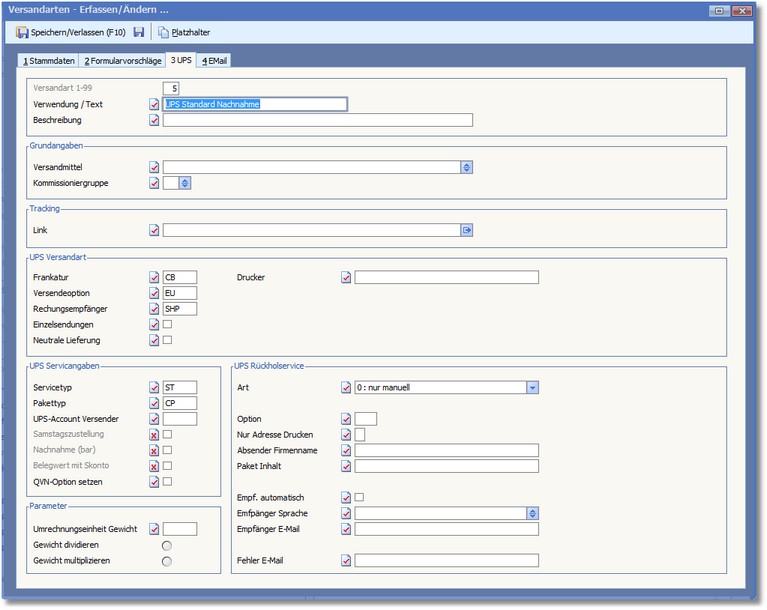Image resolution: width=767 pixels, height=610 pixels.
Task: Click the arrow icon beside the Link field
Action: pos(466,230)
